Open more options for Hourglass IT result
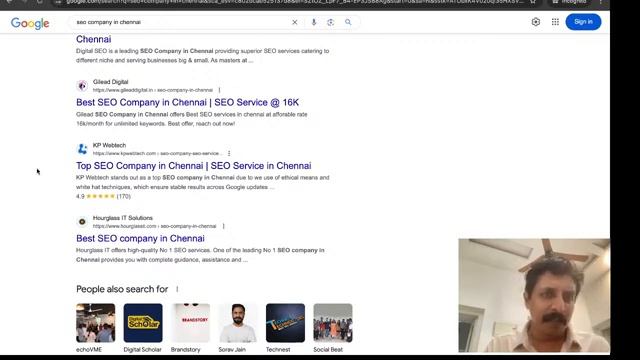Image resolution: width=640 pixels, height=360 pixels. (x=223, y=226)
